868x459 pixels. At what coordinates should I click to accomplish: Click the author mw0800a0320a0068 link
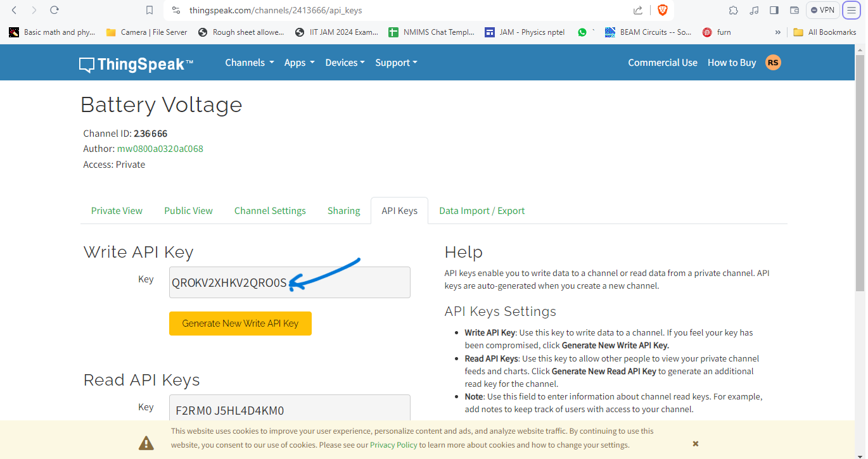160,149
